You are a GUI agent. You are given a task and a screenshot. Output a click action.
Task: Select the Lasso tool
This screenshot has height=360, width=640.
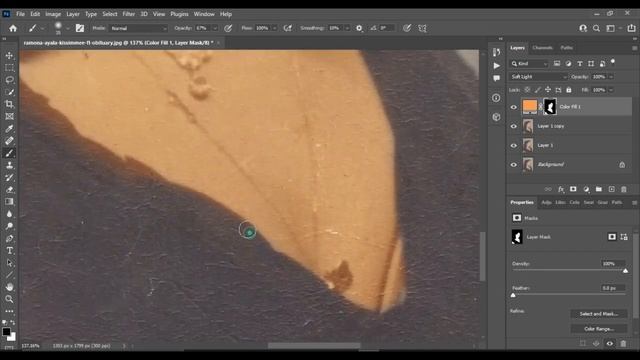coord(9,80)
